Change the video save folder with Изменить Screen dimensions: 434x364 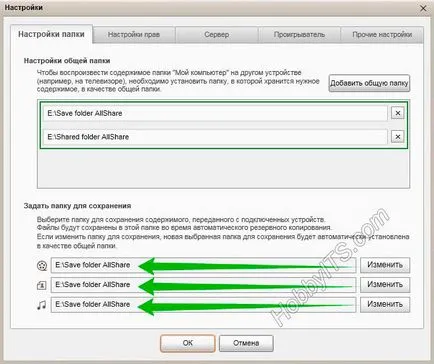(385, 265)
